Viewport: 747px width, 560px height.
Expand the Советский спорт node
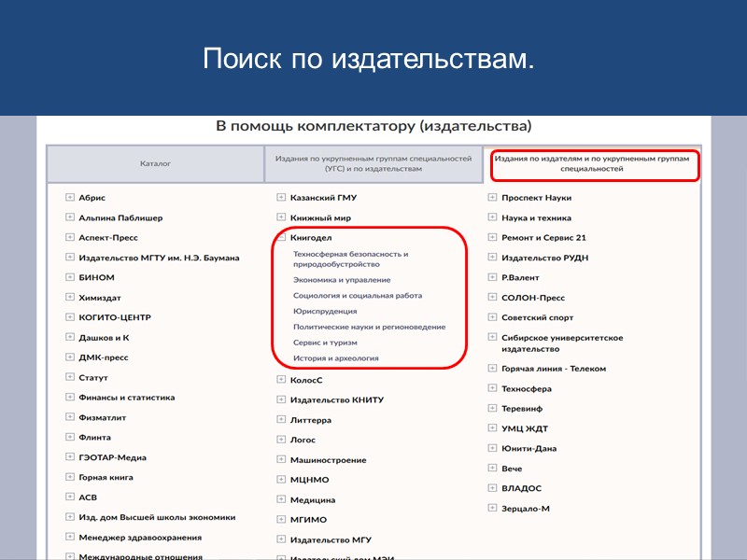point(492,317)
